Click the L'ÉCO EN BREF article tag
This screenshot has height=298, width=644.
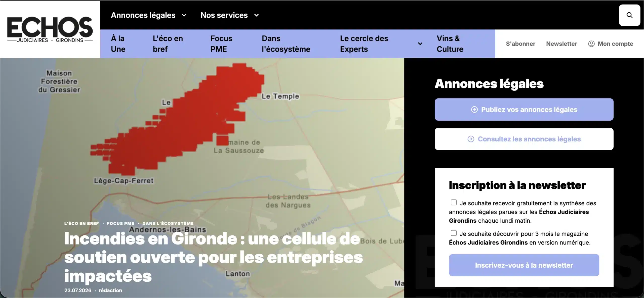[x=82, y=223]
